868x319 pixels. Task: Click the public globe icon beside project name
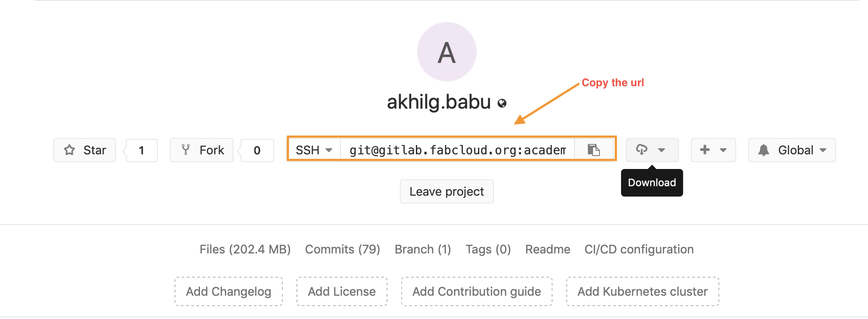click(502, 103)
